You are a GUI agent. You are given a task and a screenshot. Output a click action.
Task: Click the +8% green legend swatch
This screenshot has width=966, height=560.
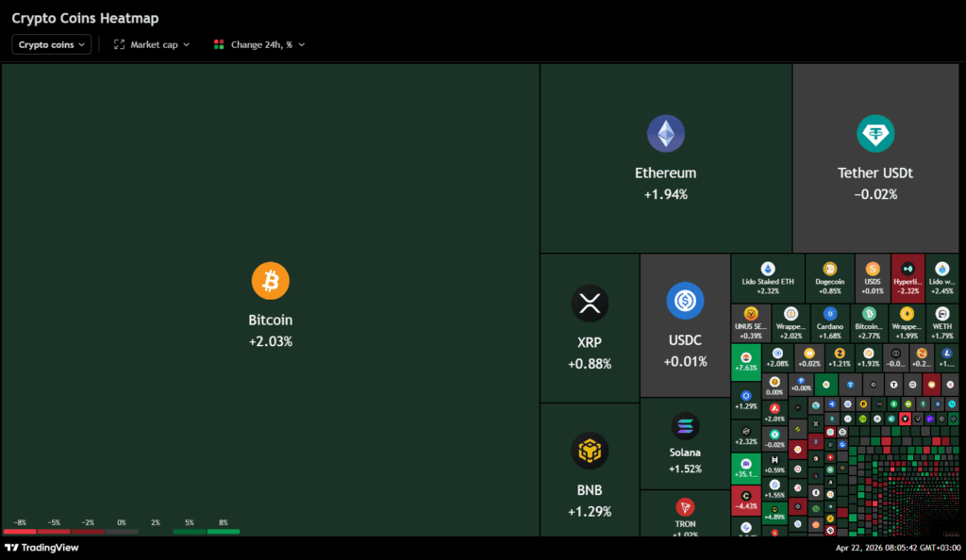(224, 532)
